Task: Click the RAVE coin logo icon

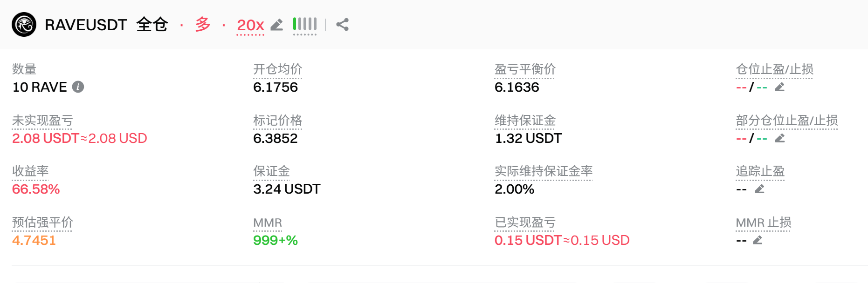Action: [x=25, y=25]
